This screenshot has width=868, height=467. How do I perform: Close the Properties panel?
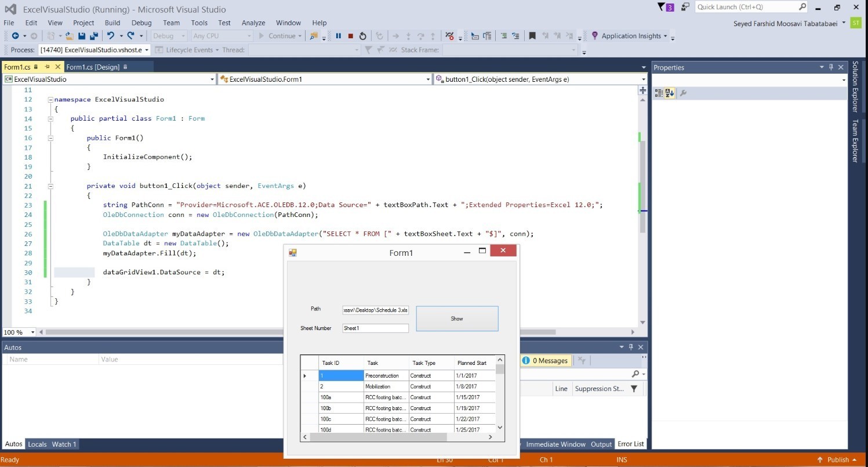(x=841, y=67)
